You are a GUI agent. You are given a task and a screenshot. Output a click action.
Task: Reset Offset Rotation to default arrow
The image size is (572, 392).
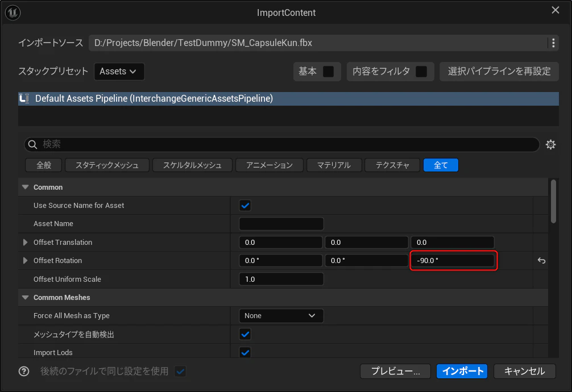click(x=541, y=261)
